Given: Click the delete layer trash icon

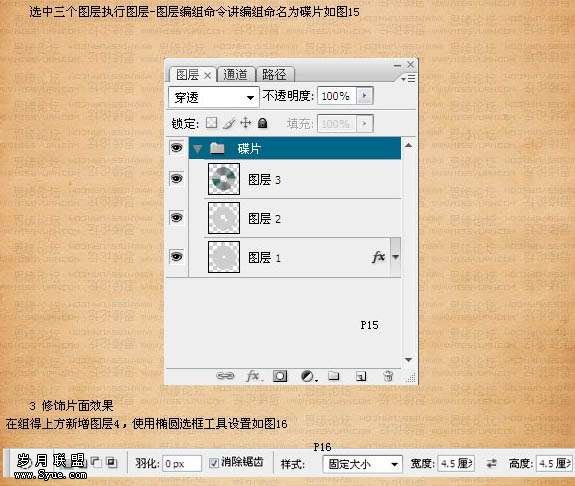Looking at the screenshot, I should point(388,376).
